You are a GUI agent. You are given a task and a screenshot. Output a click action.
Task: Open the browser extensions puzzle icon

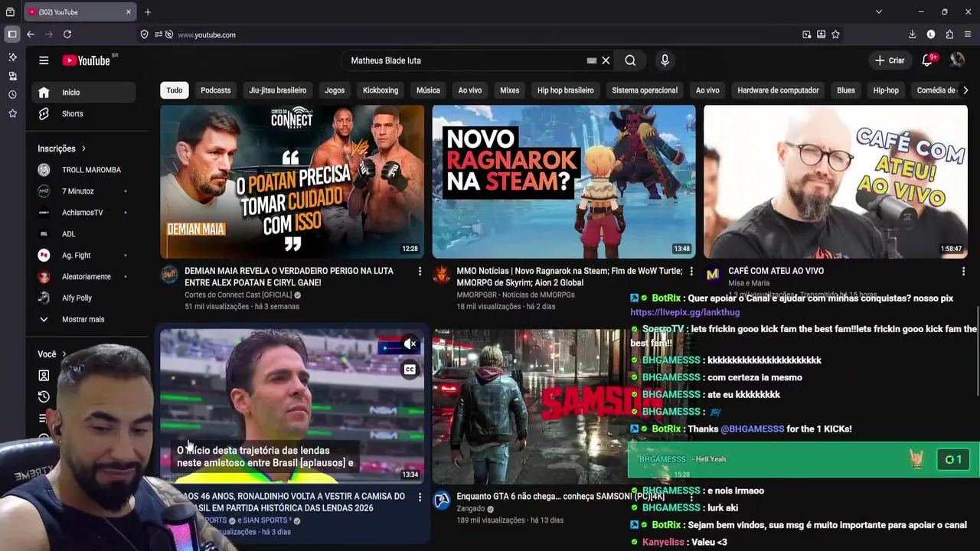(x=949, y=34)
